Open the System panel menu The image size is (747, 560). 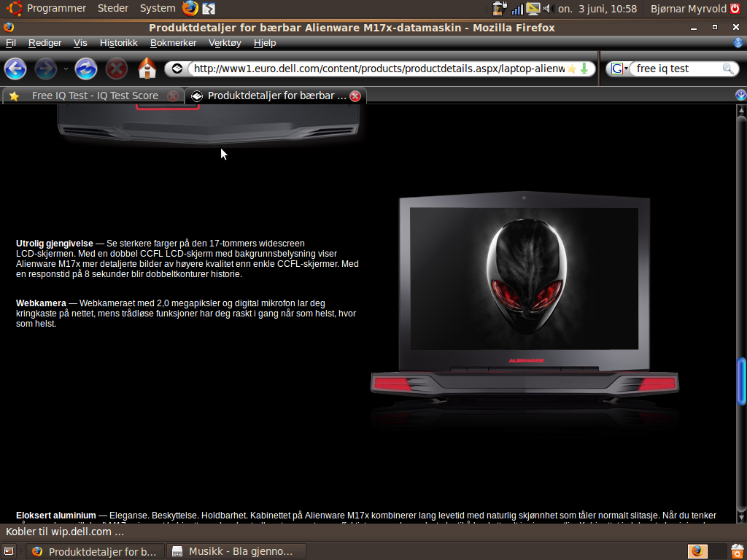[x=158, y=8]
